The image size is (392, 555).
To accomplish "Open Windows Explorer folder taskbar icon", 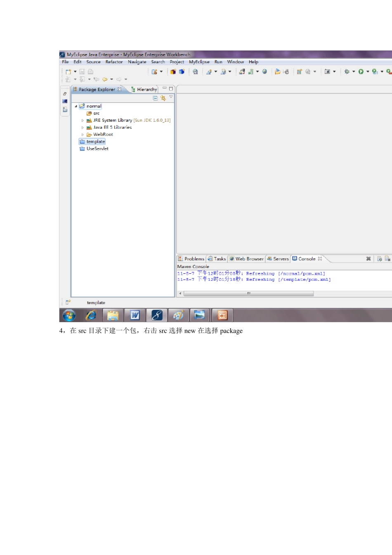I will coord(113,316).
